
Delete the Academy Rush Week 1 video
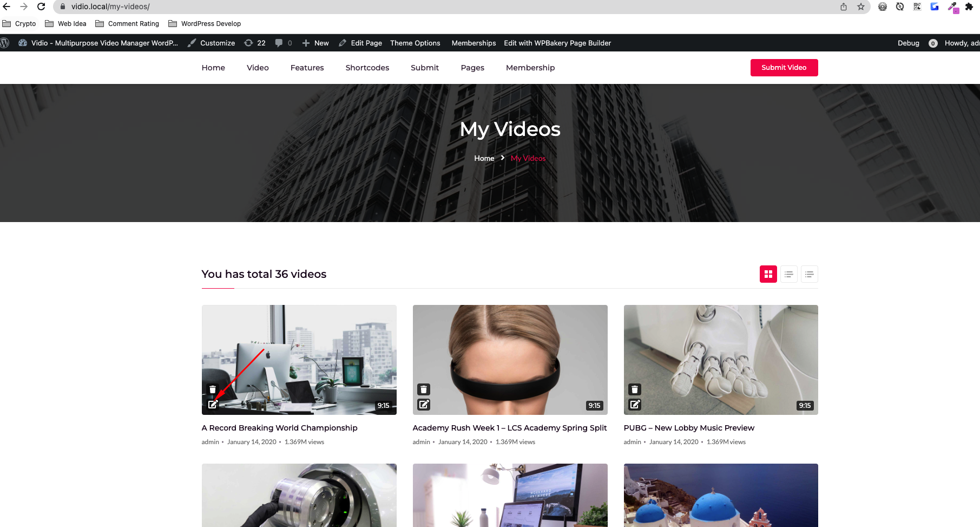pyautogui.click(x=424, y=389)
